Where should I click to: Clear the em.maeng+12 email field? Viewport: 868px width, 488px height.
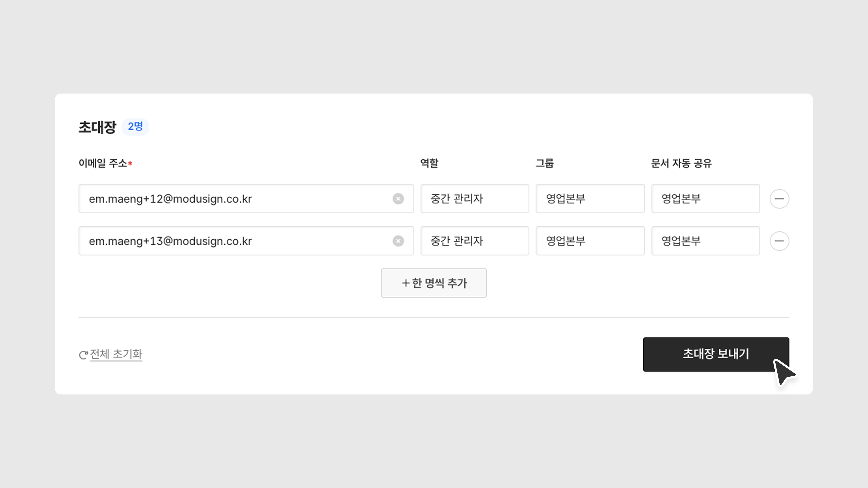398,199
